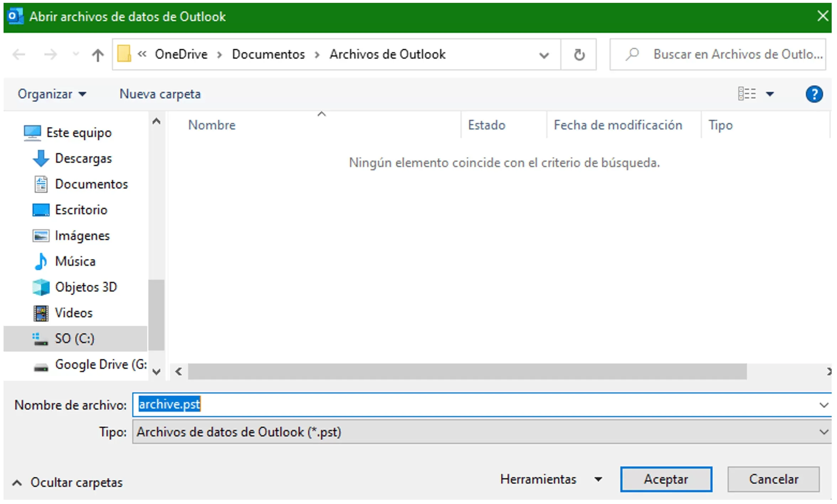Open the Tipo file type combo box
This screenshot has width=837, height=504.
tap(482, 432)
